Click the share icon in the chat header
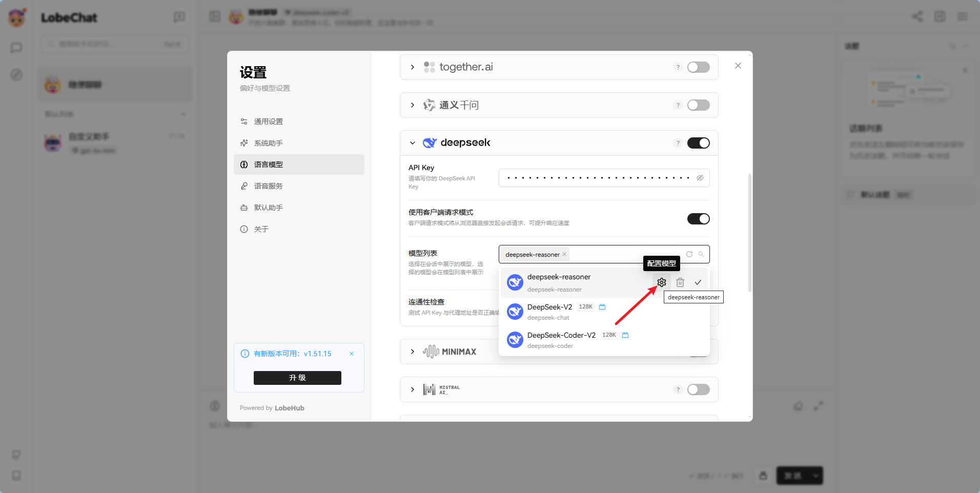 pyautogui.click(x=917, y=16)
